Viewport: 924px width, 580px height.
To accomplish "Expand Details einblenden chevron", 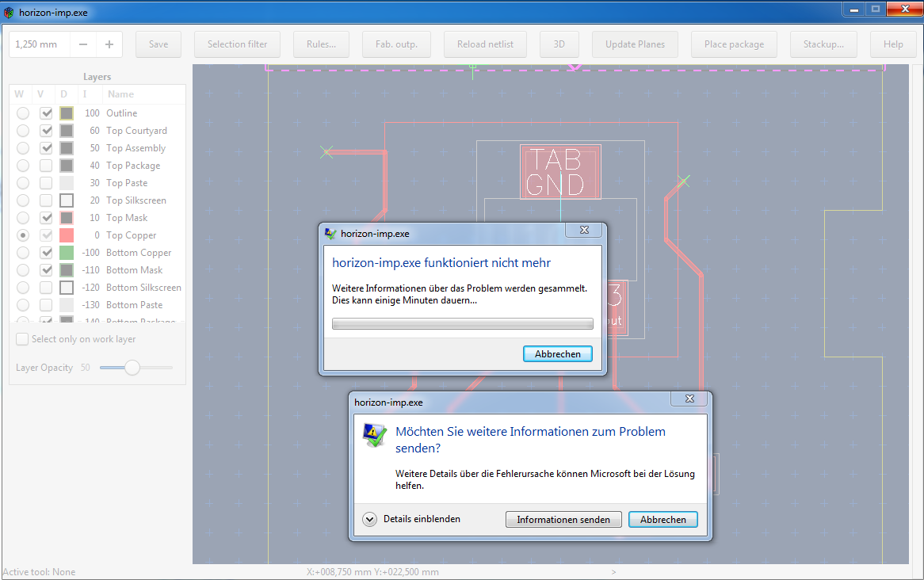I will pyautogui.click(x=369, y=519).
